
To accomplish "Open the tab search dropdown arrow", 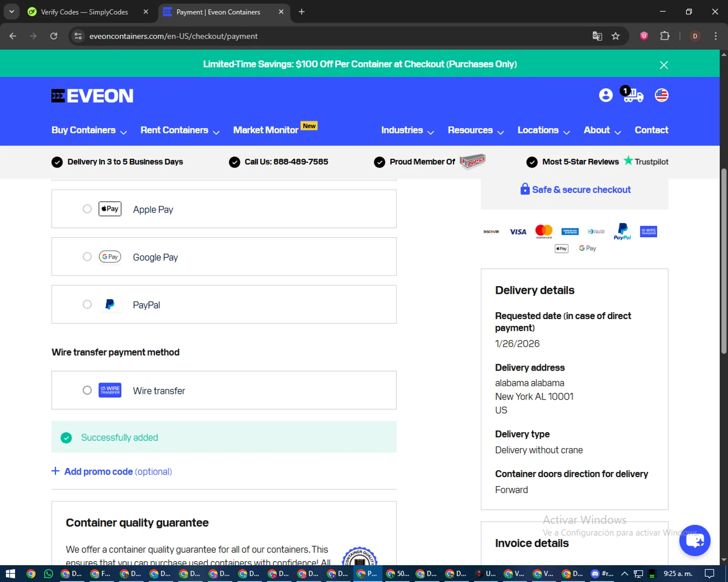I will click(x=11, y=12).
